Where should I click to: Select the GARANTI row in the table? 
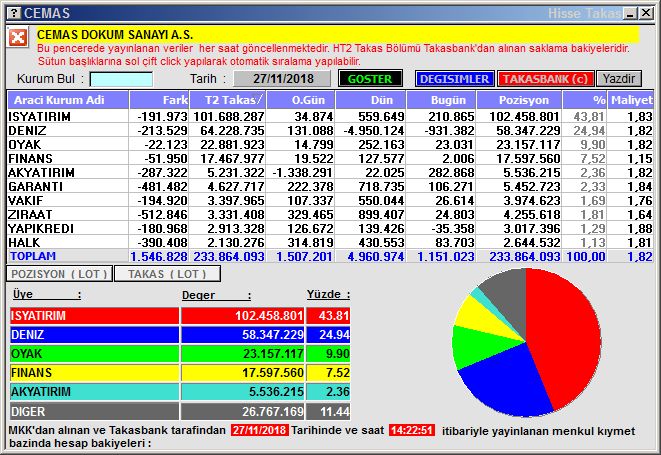[330, 186]
